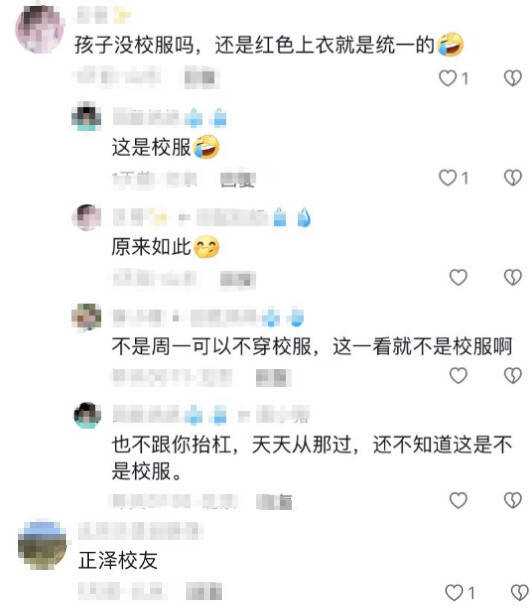Like the reply '也不跟你抬杠'
The image size is (531, 612).
tap(458, 500)
